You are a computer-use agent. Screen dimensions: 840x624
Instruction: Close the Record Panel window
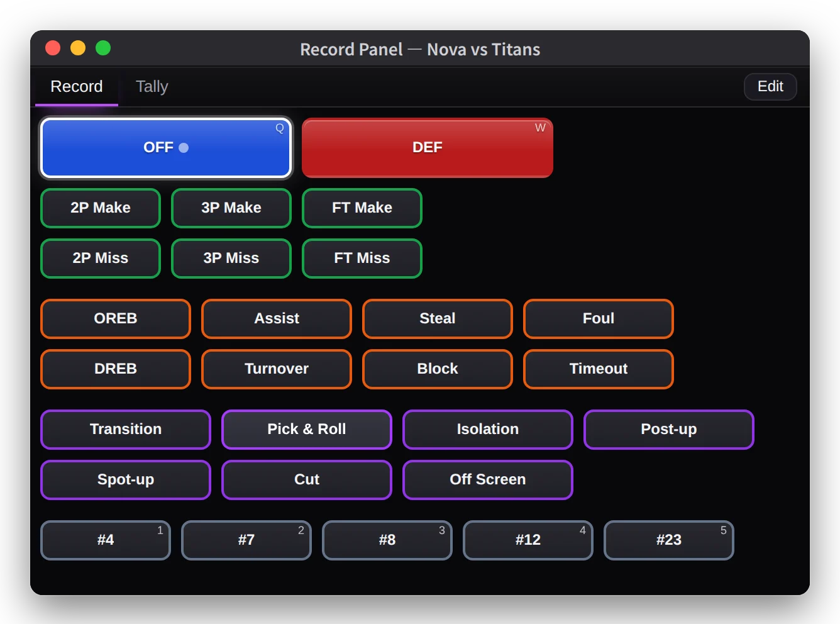click(x=53, y=48)
